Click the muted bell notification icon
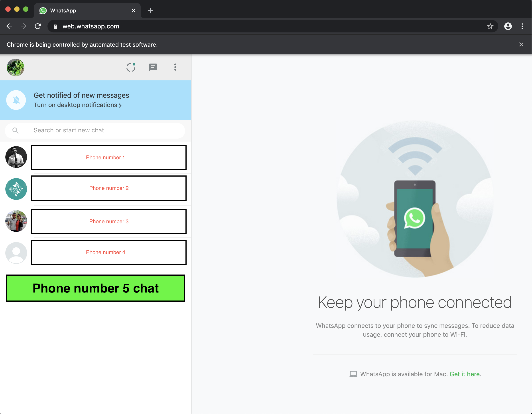This screenshot has height=414, width=532. (x=16, y=100)
